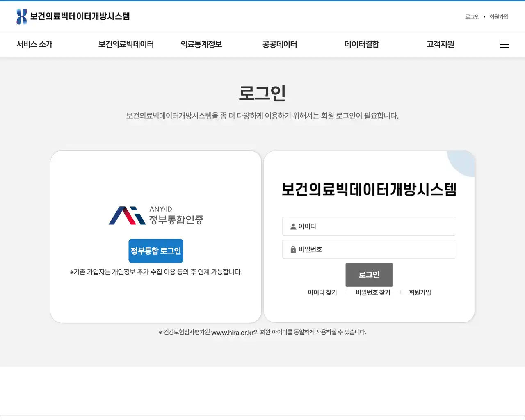This screenshot has height=420, width=525.
Task: Open the hamburger full menu icon
Action: (504, 44)
